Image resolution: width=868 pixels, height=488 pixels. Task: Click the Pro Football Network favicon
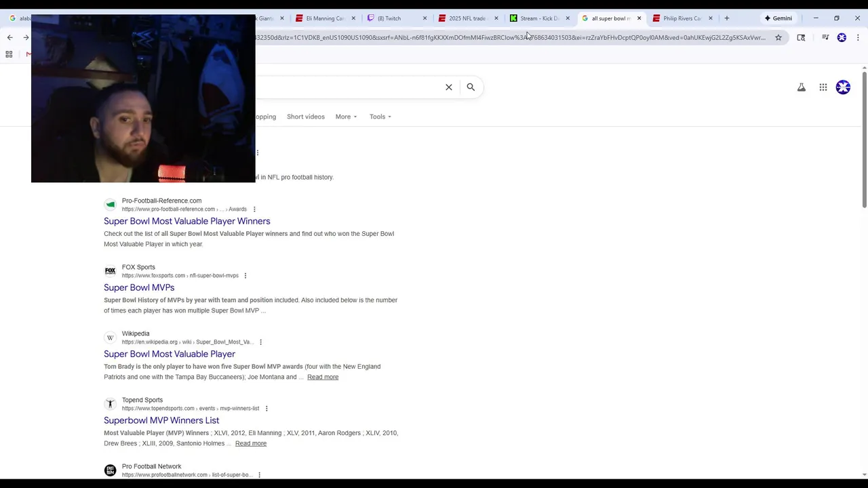click(110, 470)
